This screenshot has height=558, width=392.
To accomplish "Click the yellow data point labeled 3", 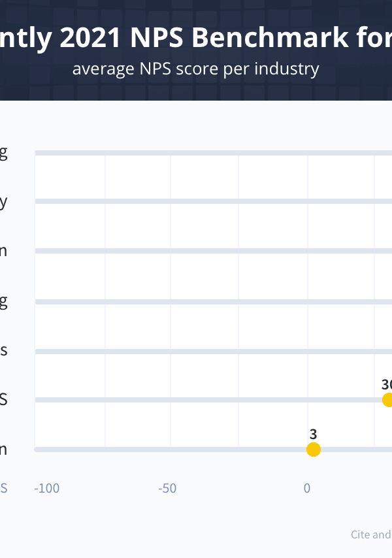I will click(314, 450).
